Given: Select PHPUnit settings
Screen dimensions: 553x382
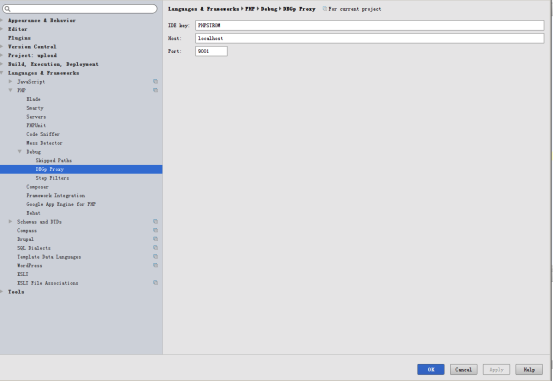Looking at the screenshot, I should tap(36, 125).
